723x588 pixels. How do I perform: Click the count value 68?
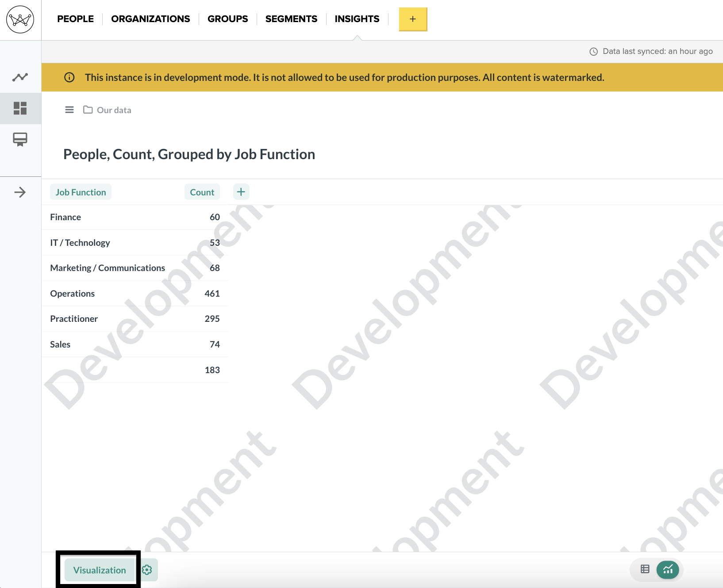pyautogui.click(x=215, y=268)
